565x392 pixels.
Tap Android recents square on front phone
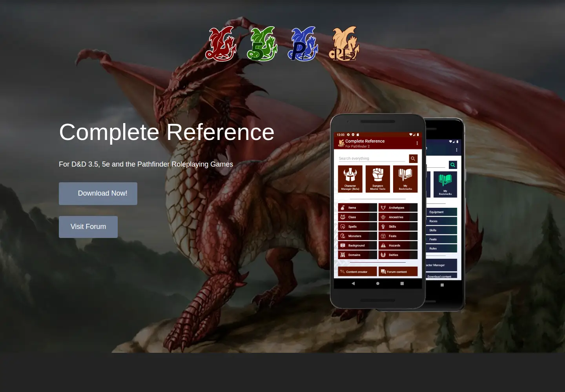[402, 283]
